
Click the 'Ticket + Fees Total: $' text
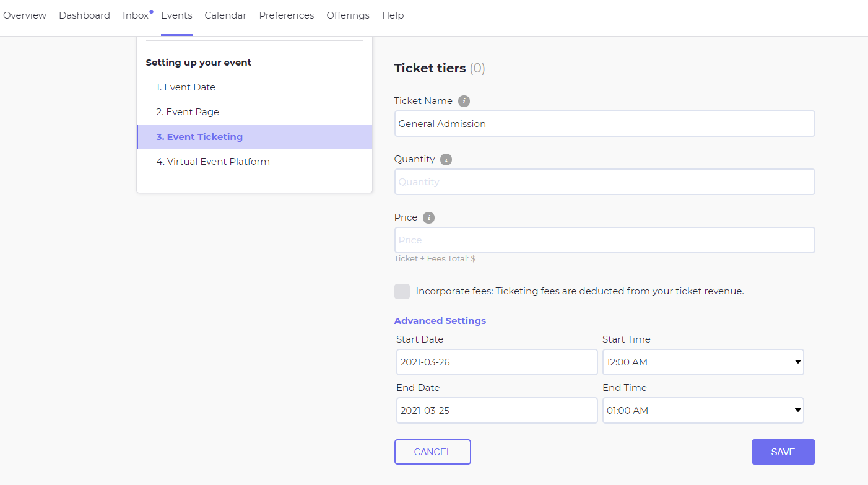point(435,259)
